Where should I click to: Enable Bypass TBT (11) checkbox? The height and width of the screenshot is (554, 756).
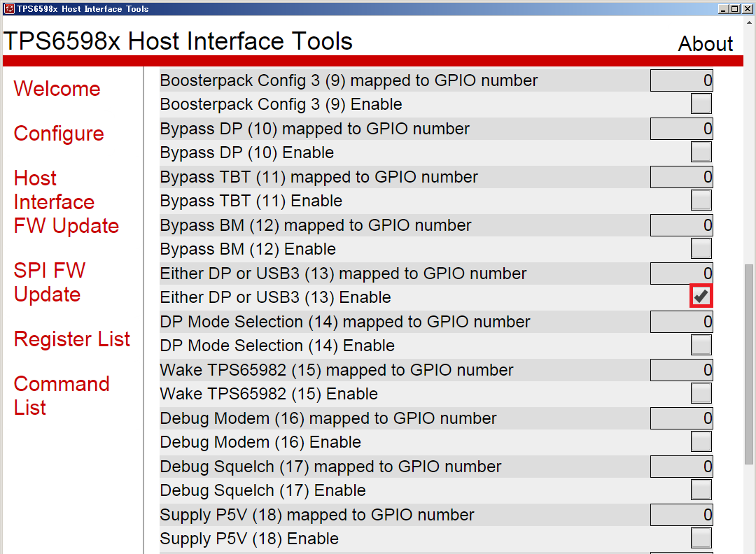click(x=701, y=200)
